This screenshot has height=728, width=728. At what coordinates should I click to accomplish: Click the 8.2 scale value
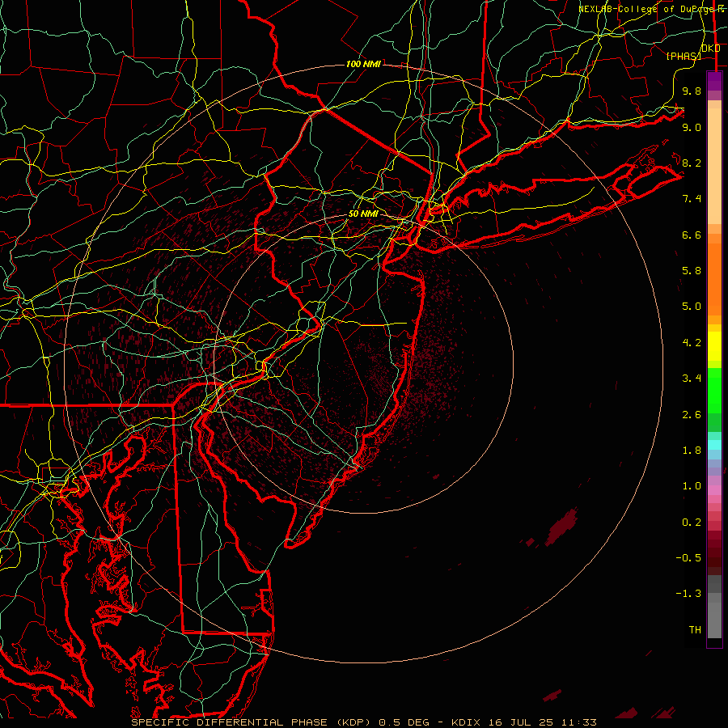692,163
